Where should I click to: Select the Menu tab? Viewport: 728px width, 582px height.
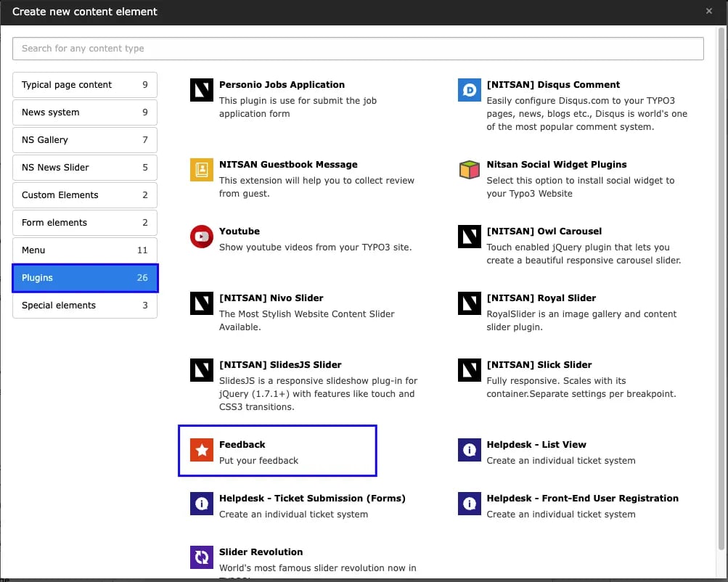coord(85,250)
